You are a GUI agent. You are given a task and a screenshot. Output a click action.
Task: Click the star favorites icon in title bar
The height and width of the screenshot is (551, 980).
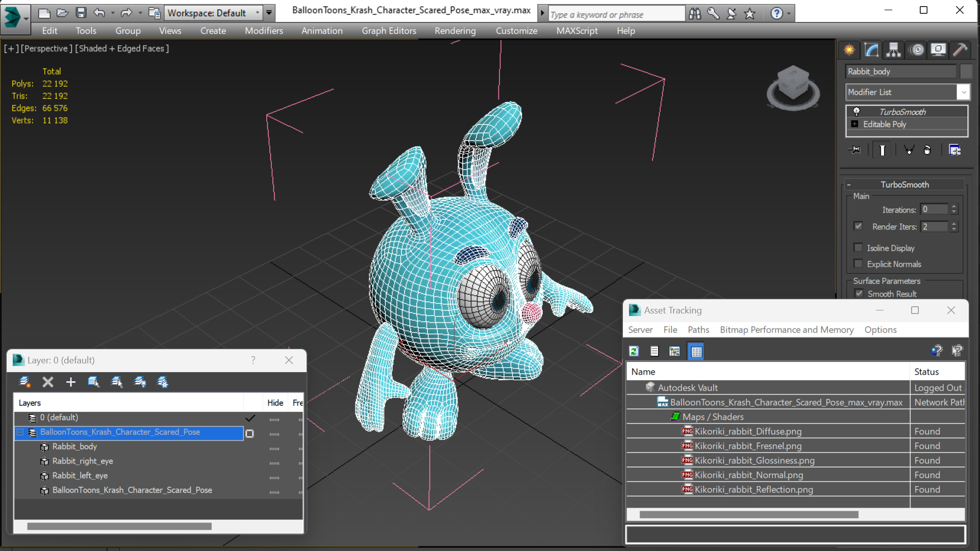point(749,14)
